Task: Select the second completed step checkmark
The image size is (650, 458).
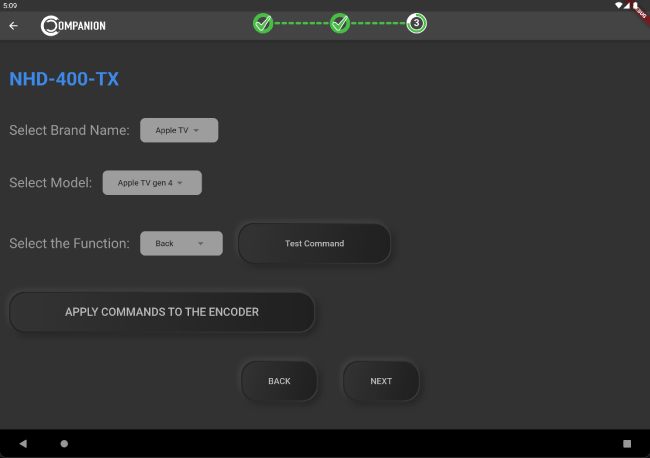Action: pyautogui.click(x=340, y=23)
